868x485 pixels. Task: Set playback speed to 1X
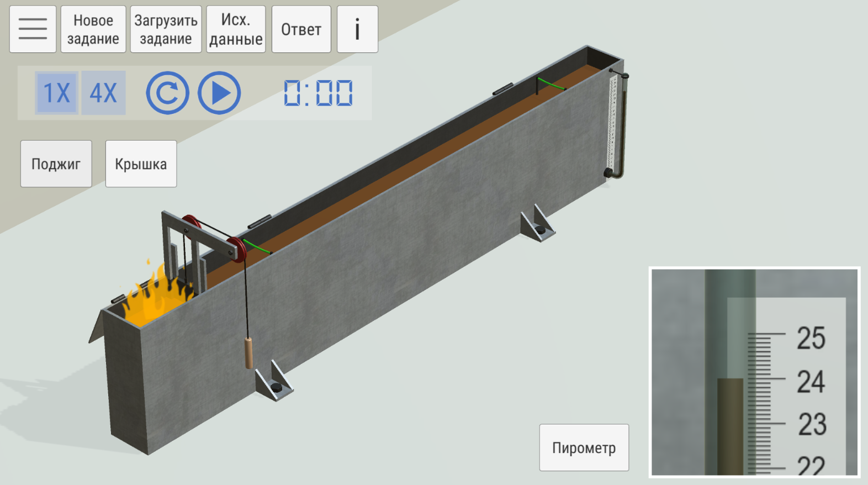(57, 93)
